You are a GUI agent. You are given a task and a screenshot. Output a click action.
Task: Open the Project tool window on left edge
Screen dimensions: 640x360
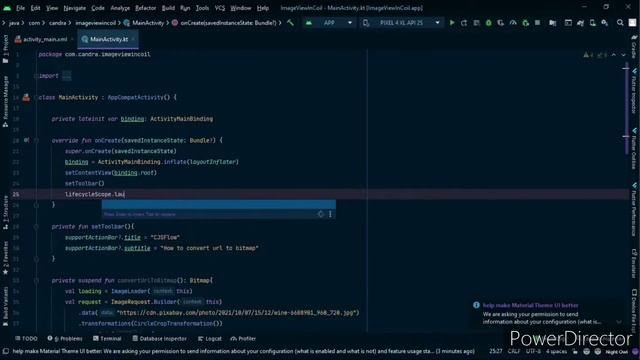tap(5, 49)
